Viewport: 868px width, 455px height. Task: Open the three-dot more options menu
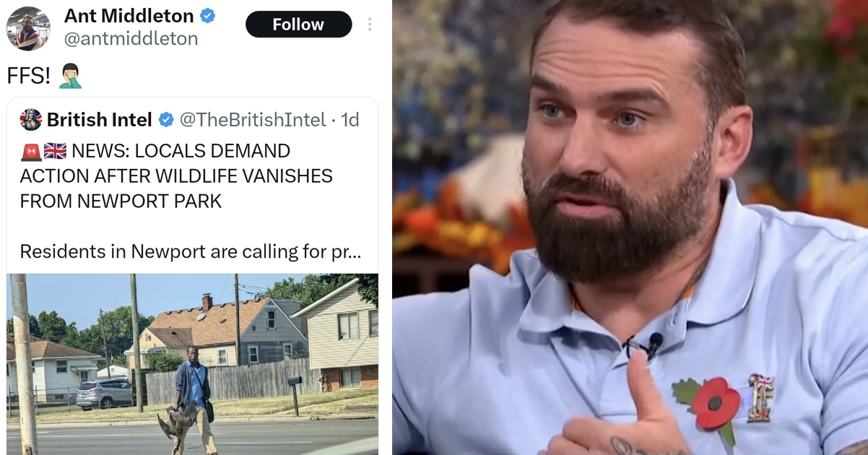click(x=369, y=25)
